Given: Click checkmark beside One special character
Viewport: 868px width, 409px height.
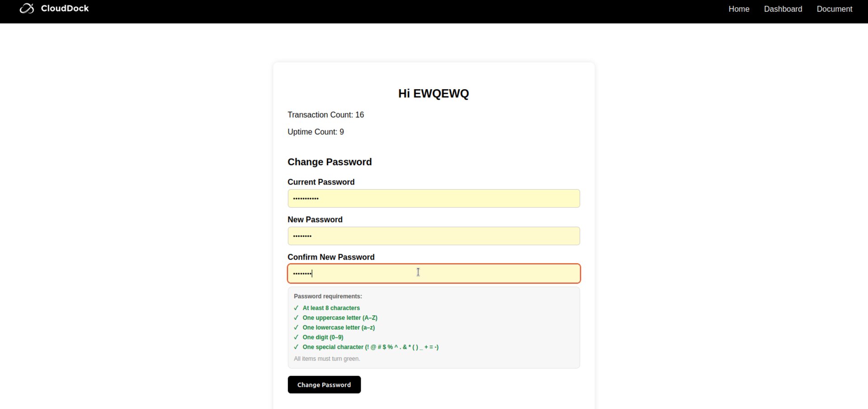Looking at the screenshot, I should click(296, 347).
